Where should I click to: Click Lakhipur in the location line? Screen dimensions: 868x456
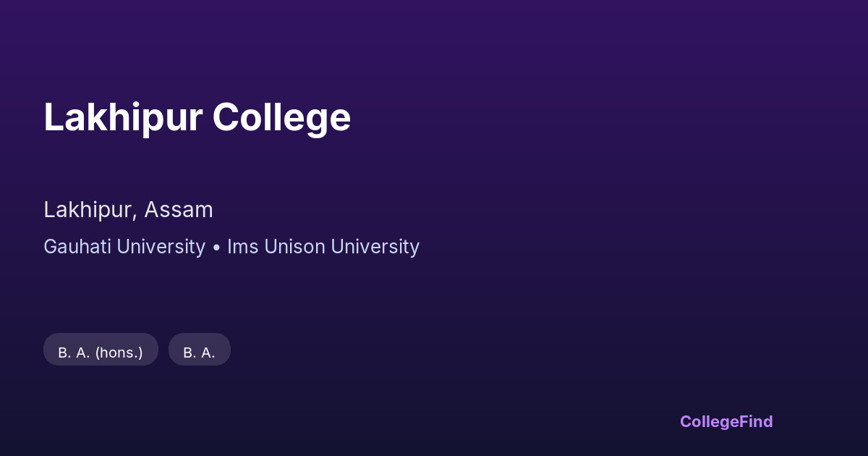89,210
